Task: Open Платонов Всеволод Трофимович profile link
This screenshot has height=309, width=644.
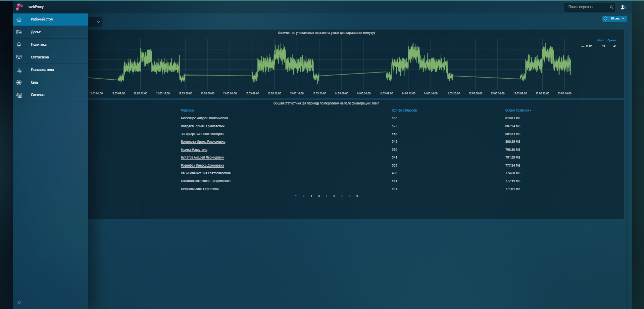Action: (206, 181)
